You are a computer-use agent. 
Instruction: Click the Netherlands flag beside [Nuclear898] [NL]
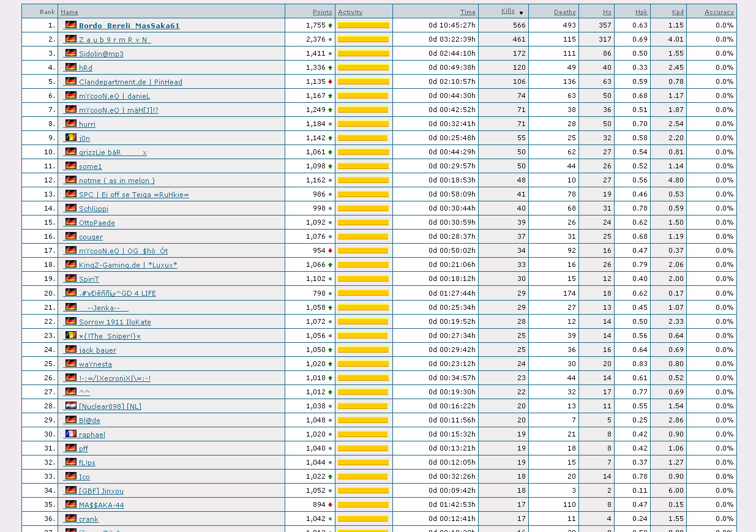71,405
